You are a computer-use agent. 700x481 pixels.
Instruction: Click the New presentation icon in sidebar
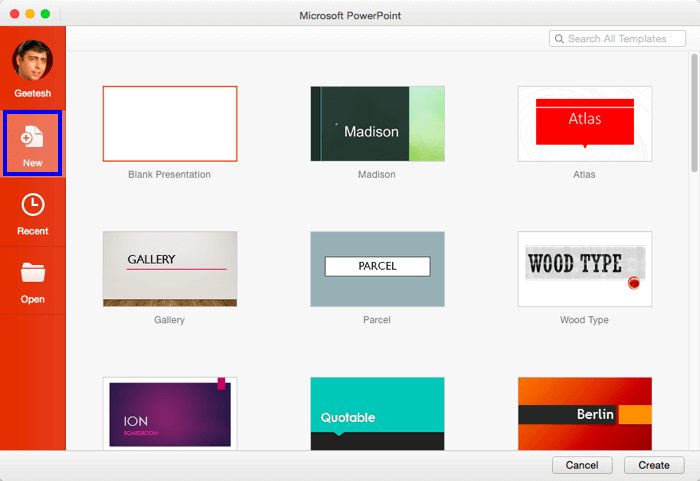click(33, 138)
